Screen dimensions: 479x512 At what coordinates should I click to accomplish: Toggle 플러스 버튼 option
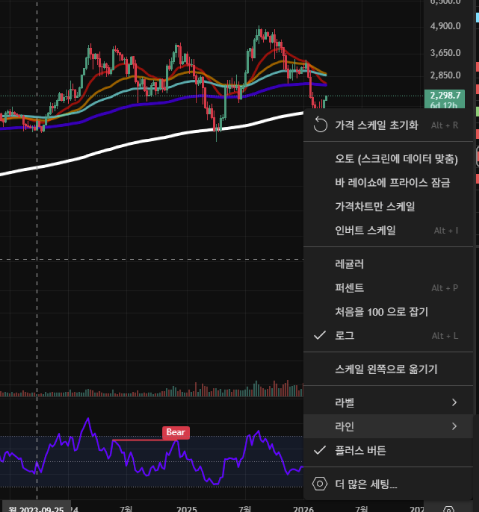[x=388, y=451]
